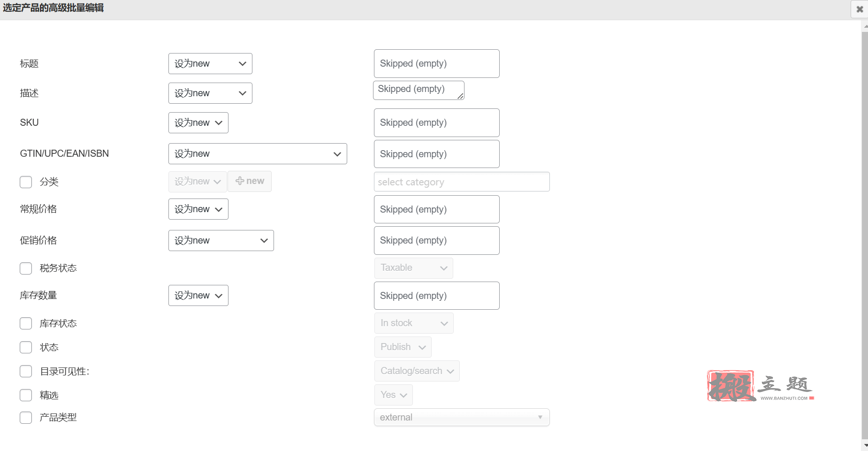The width and height of the screenshot is (868, 451).
Task: Expand the SKU action dropdown
Action: tap(198, 122)
